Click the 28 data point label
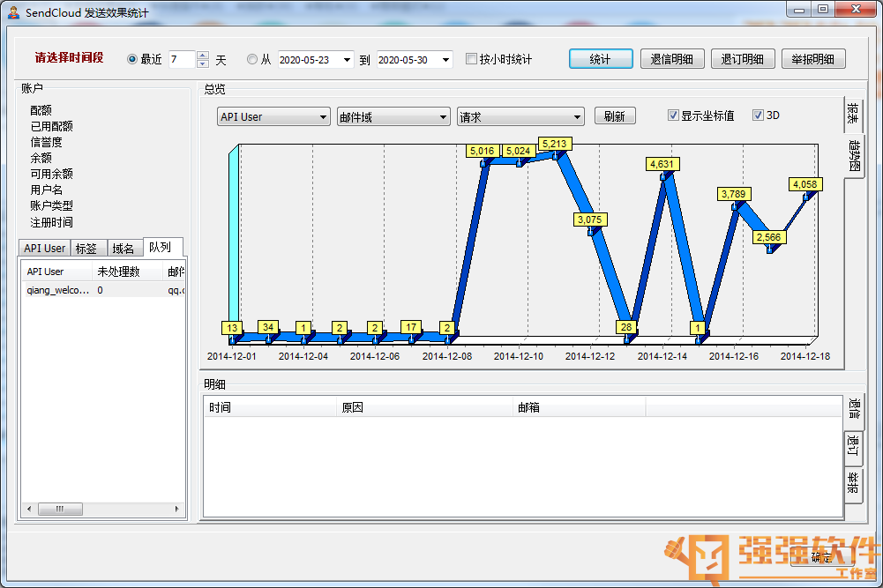This screenshot has width=883, height=588. (626, 327)
